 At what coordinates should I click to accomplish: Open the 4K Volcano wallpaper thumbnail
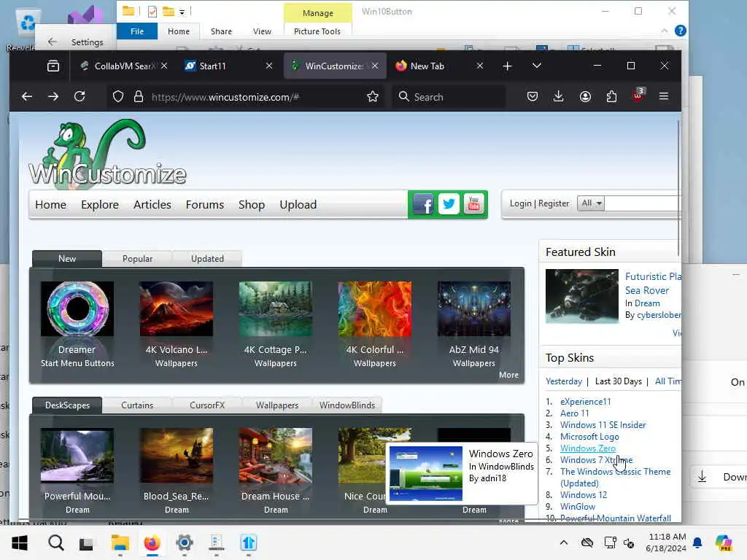177,309
